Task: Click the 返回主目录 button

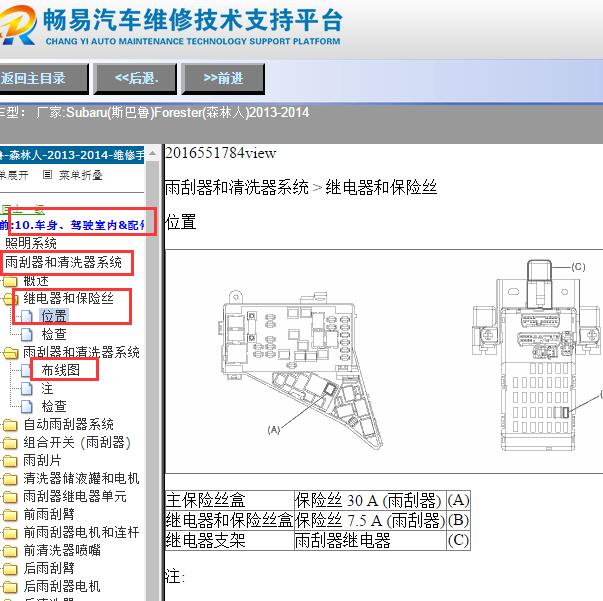Action: tap(43, 79)
